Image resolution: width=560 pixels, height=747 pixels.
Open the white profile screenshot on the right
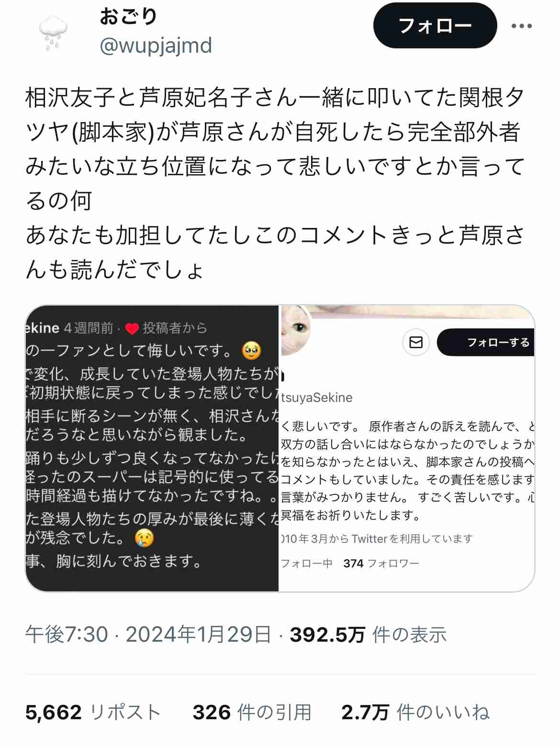pyautogui.click(x=407, y=449)
